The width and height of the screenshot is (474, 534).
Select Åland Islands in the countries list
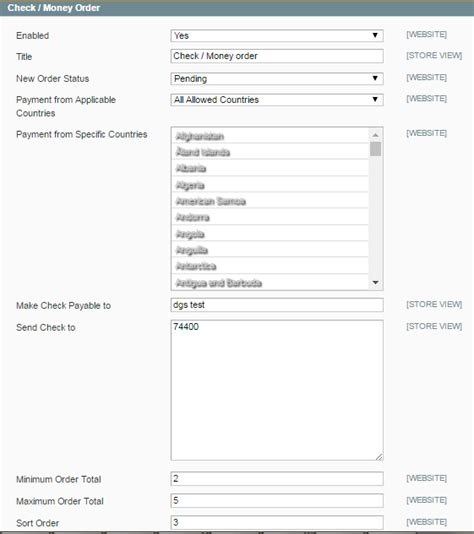tap(270, 152)
